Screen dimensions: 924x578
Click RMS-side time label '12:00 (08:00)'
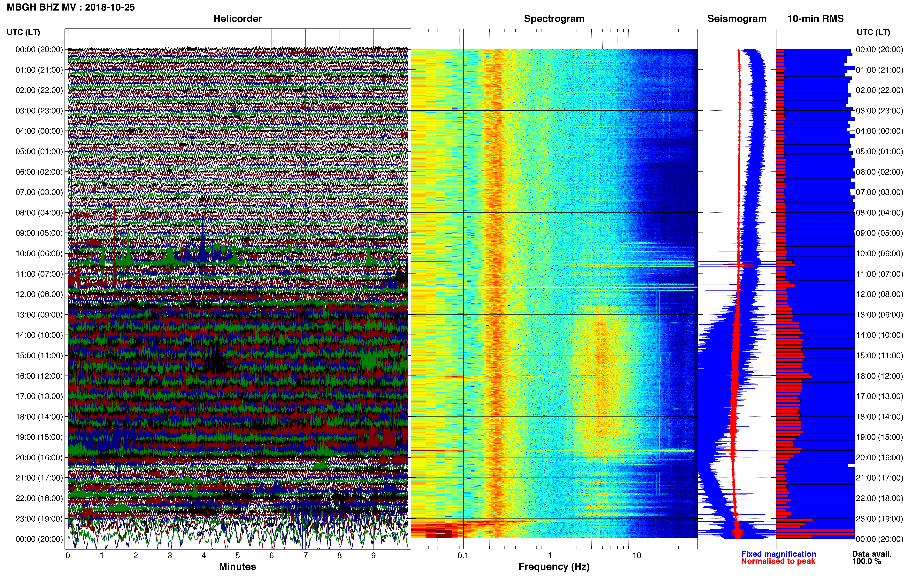pyautogui.click(x=880, y=294)
